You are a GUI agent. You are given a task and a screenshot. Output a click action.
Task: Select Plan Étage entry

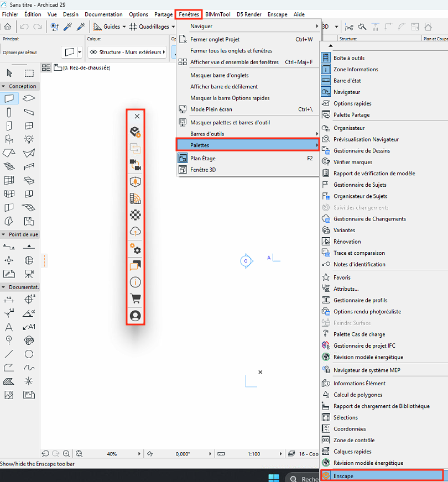[x=248, y=158]
